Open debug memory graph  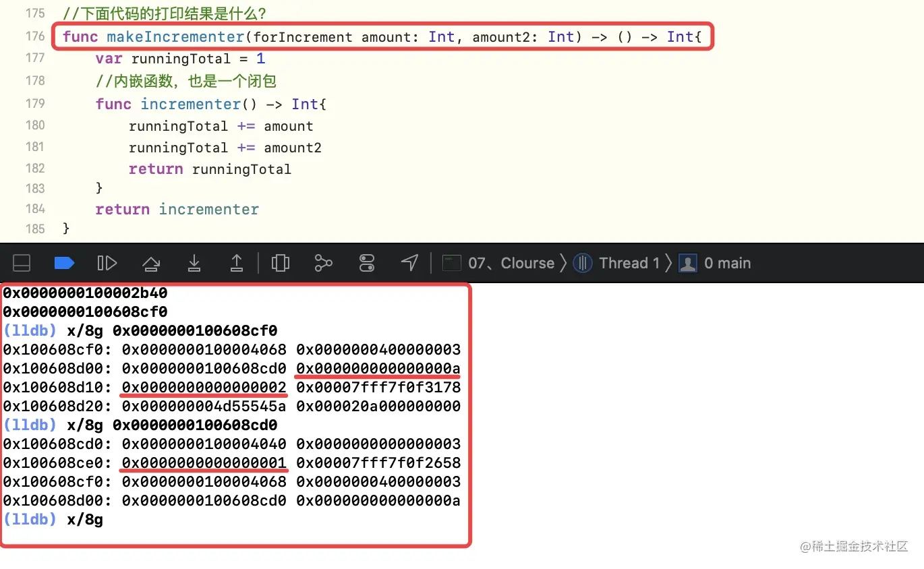tap(324, 263)
